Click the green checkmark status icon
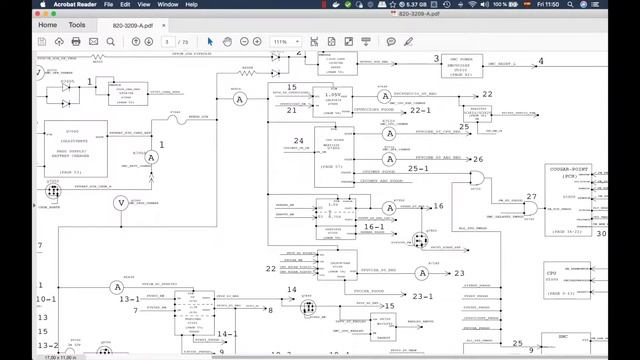Image resolution: width=640 pixels, height=360 pixels. pyautogui.click(x=348, y=4)
